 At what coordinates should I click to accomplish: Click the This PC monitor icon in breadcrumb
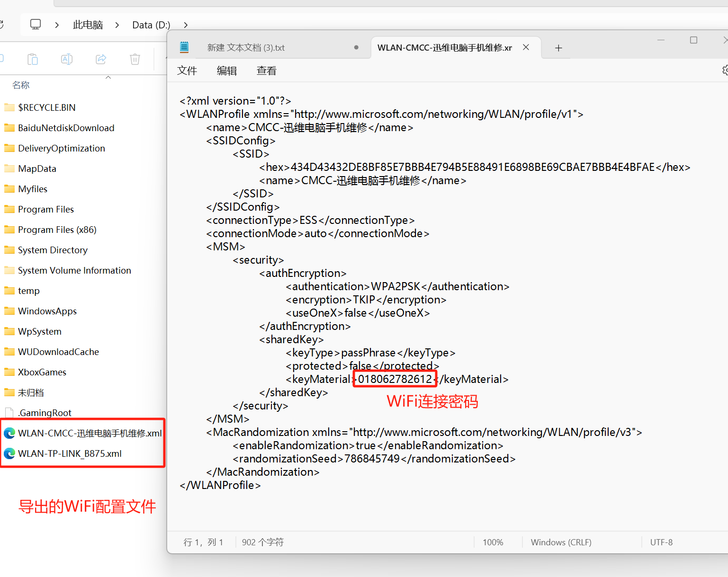click(36, 24)
